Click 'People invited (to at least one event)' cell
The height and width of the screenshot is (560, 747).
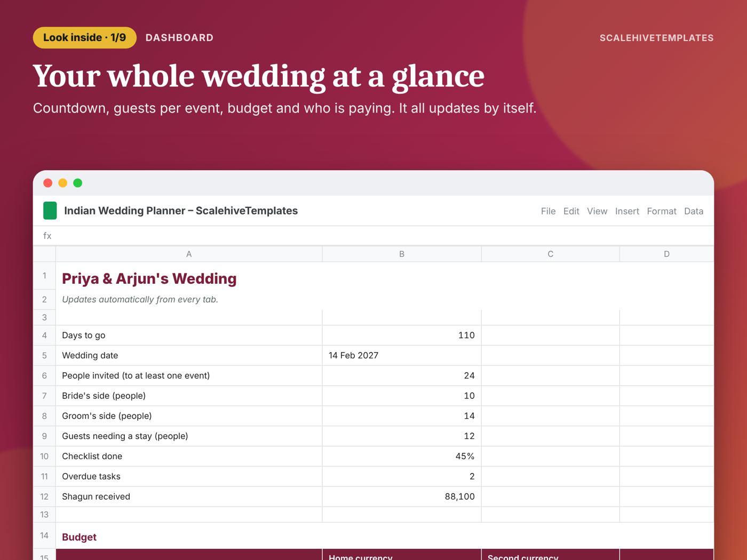189,376
